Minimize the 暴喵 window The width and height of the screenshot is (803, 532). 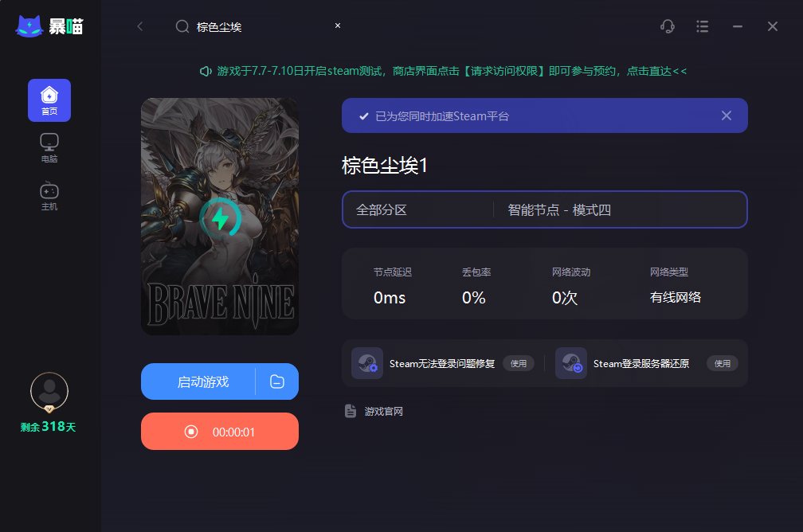click(738, 26)
